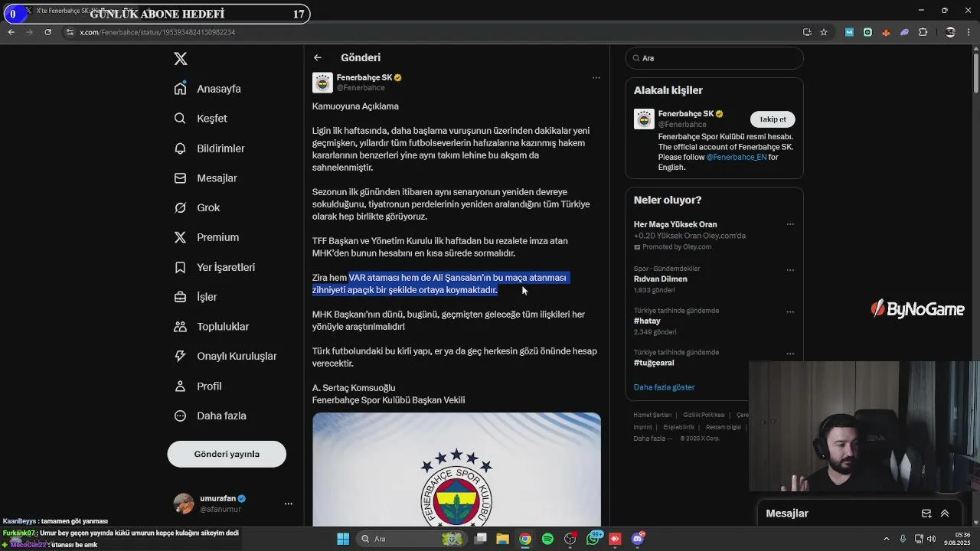Screen dimensions: 980x551
Task: Expand Daha fazla menu in sidebar
Action: [210, 416]
